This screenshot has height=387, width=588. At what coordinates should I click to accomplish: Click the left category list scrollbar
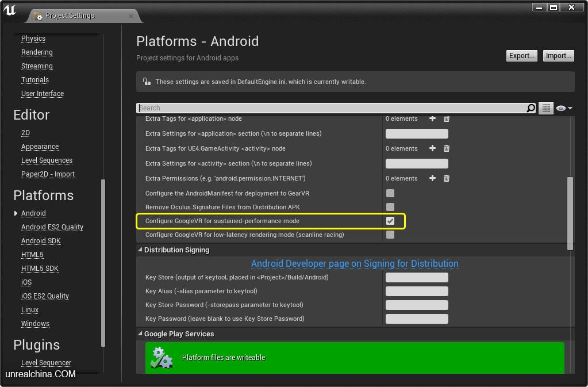[x=103, y=263]
